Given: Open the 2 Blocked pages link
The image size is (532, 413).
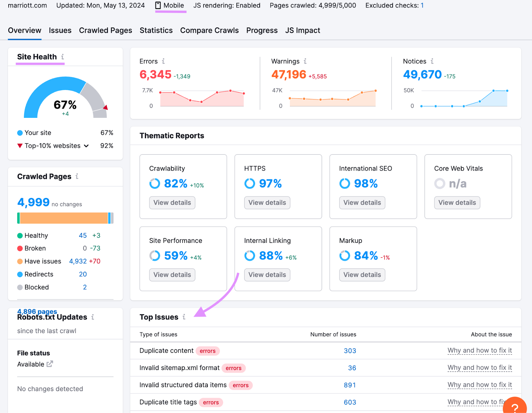Looking at the screenshot, I should click(85, 287).
